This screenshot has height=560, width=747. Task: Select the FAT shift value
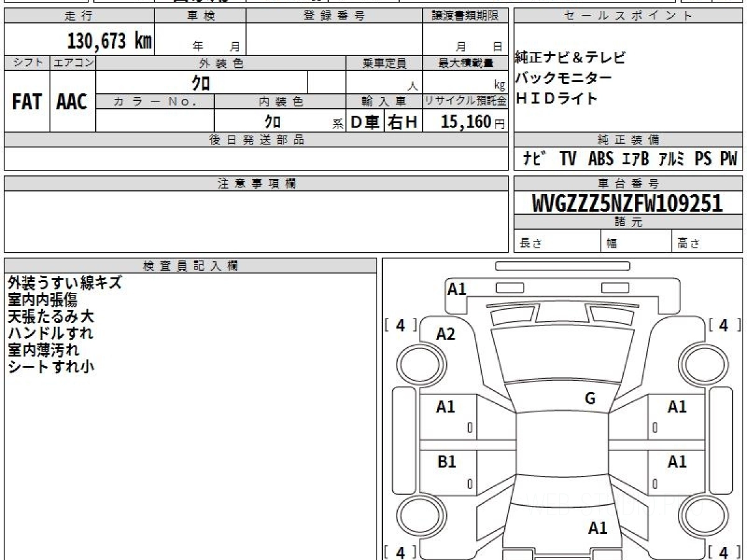click(27, 101)
